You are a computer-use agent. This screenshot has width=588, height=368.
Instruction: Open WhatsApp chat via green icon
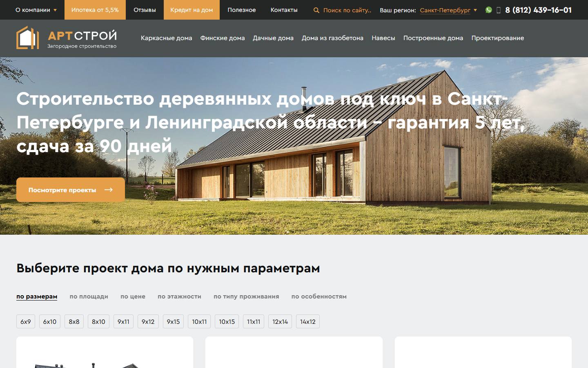(x=489, y=10)
